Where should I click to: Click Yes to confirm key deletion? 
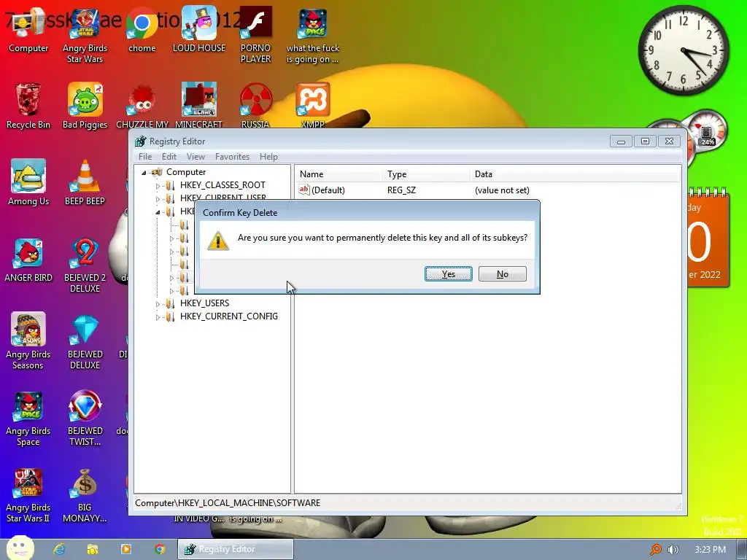coord(449,274)
